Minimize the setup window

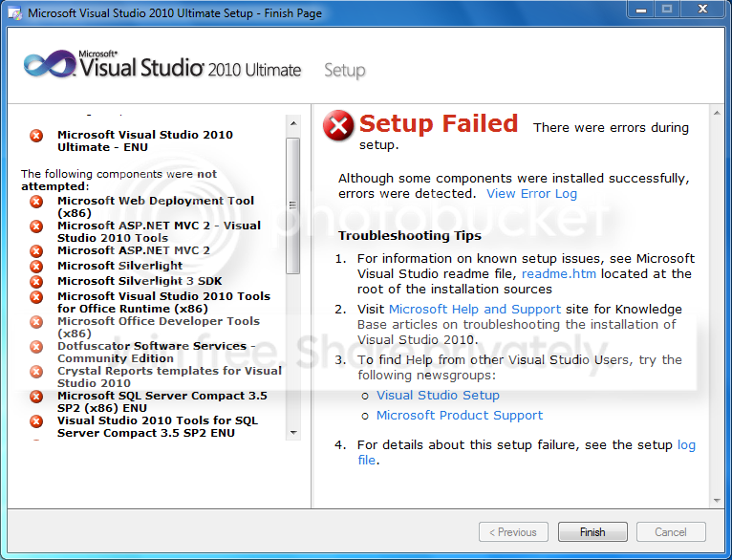(641, 10)
